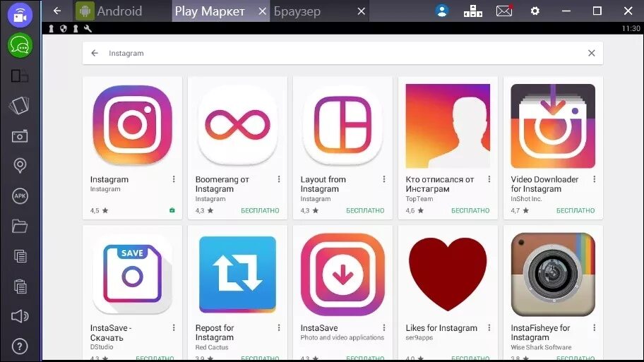Viewport: 644px width, 362px height.
Task: Click БЕСПЛАТНО on the Boomerang card
Action: click(x=260, y=210)
